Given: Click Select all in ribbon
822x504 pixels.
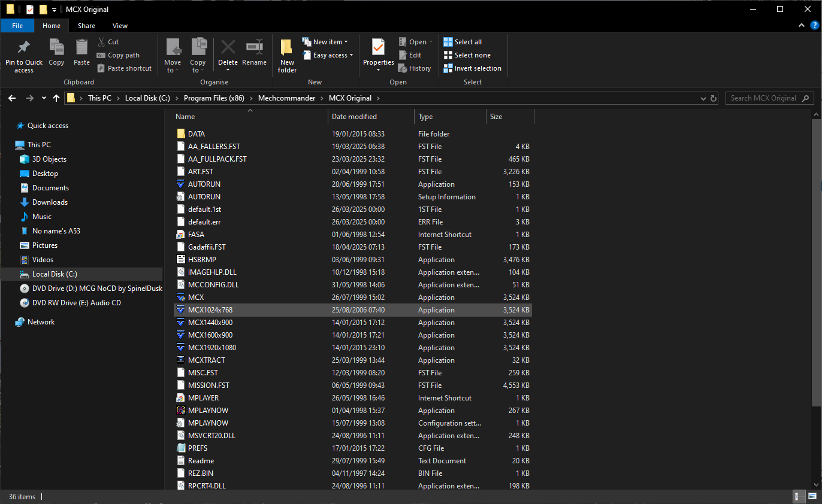Looking at the screenshot, I should coord(463,42).
